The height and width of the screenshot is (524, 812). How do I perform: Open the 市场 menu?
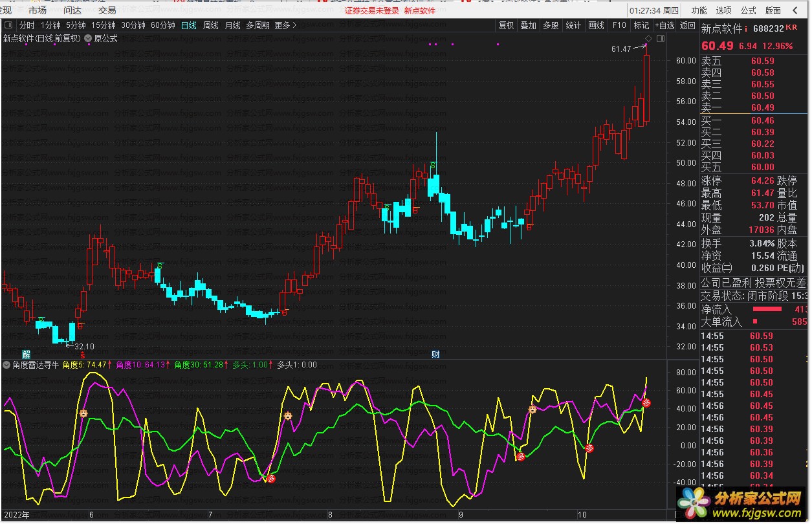point(38,10)
